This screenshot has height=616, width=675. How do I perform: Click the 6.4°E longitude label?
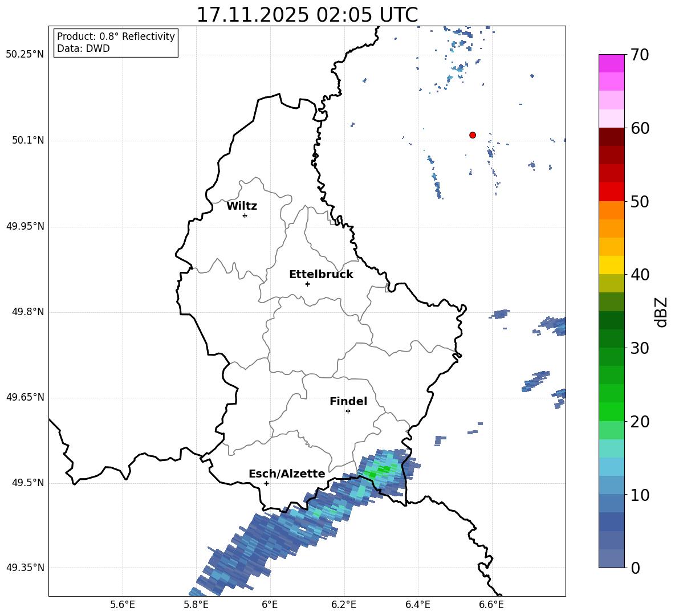pyautogui.click(x=417, y=605)
